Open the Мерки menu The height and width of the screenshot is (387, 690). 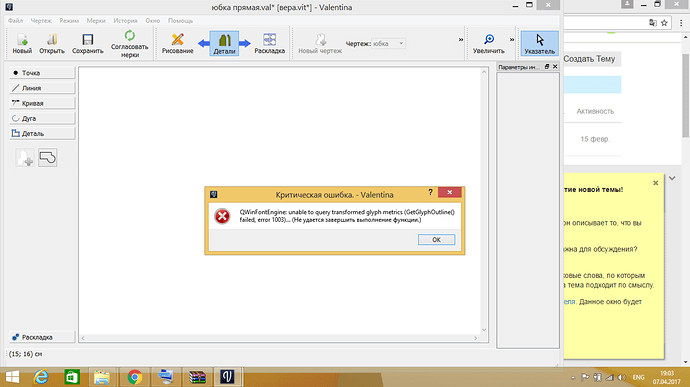point(96,21)
